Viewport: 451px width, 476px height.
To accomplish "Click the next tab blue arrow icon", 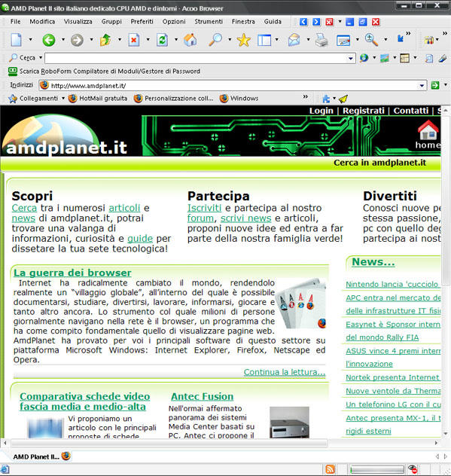I will (316, 22).
